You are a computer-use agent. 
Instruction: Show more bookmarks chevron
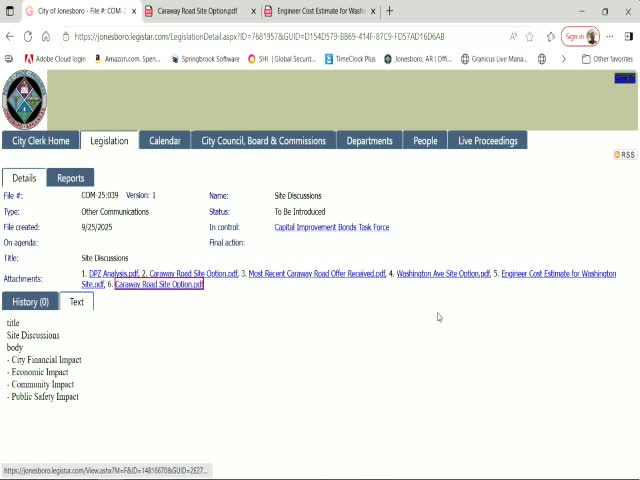click(x=564, y=59)
